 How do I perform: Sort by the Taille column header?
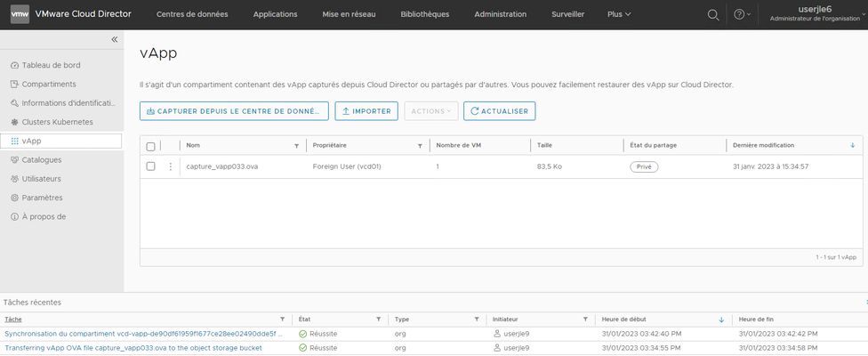click(543, 145)
